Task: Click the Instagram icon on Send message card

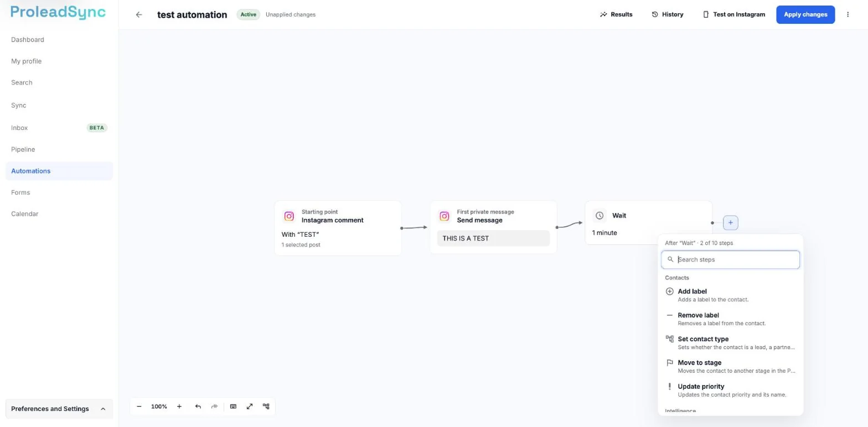Action: (445, 216)
